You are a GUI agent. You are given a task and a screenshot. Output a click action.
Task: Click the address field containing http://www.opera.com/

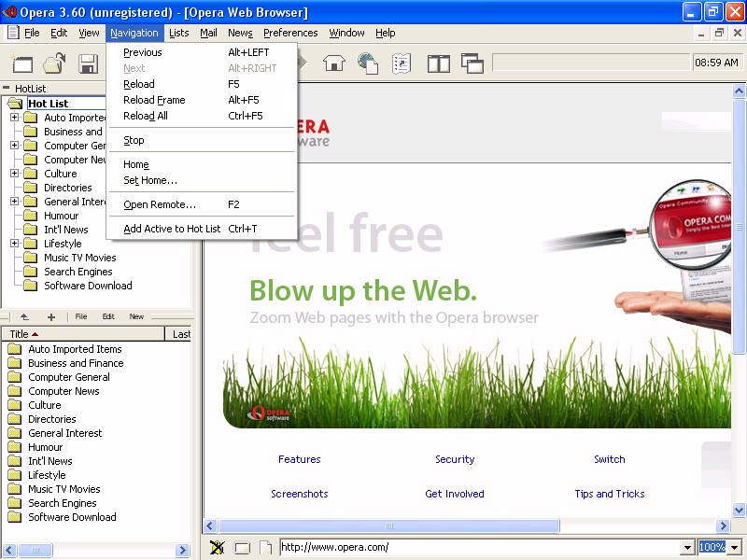(480, 548)
